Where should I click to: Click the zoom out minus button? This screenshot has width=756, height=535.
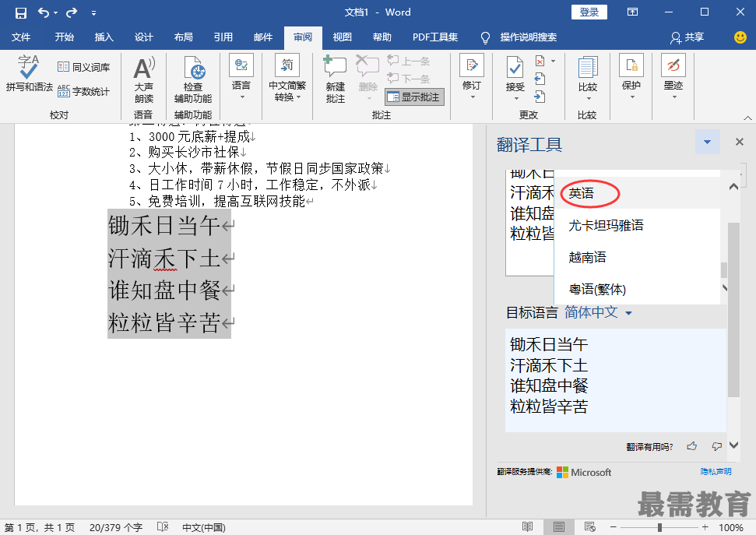tap(613, 526)
